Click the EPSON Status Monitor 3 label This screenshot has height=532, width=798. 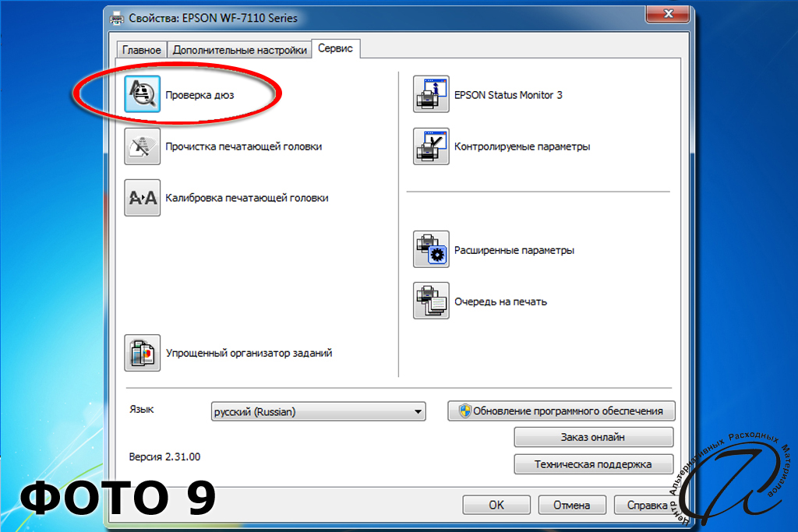click(508, 95)
